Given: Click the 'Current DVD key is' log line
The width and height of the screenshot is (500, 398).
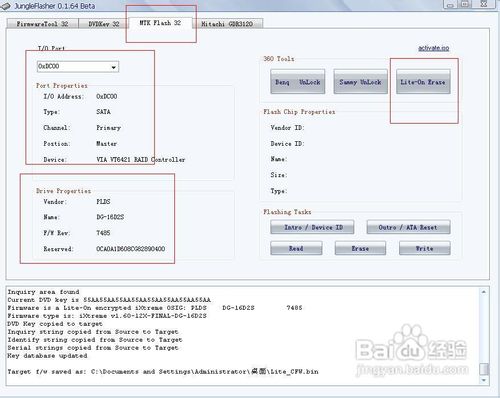Looking at the screenshot, I should click(109, 300).
